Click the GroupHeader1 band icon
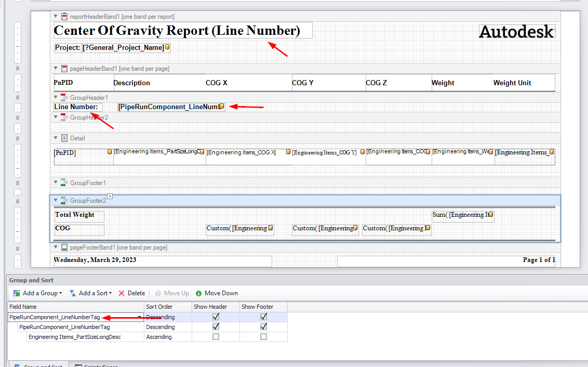Image resolution: width=588 pixels, height=367 pixels. tap(63, 97)
